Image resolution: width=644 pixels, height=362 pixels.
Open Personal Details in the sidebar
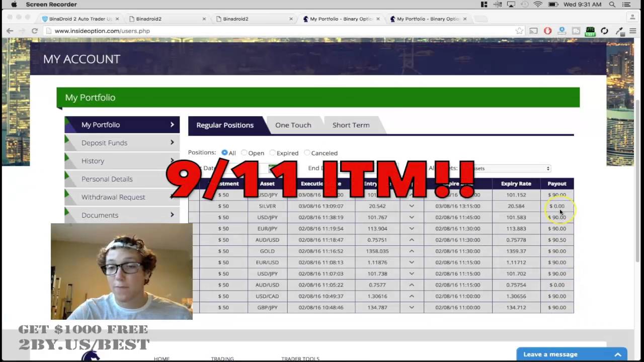tap(122, 179)
